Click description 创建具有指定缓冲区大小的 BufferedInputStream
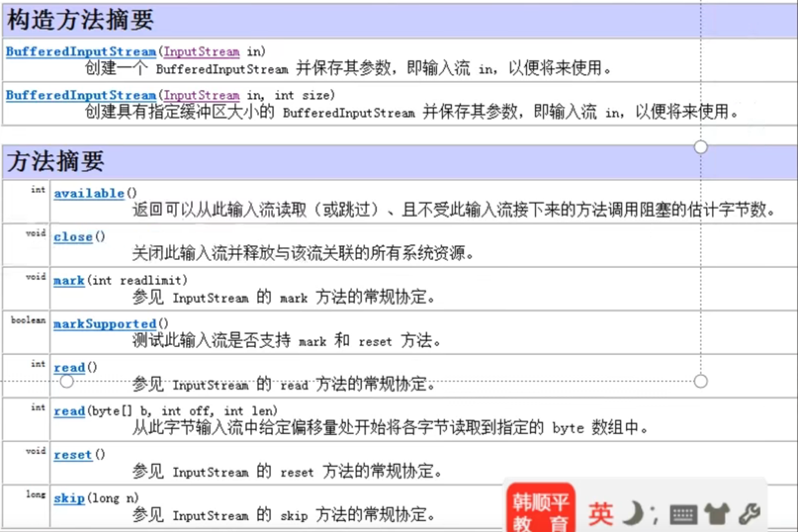The width and height of the screenshot is (798, 532). tap(412, 112)
